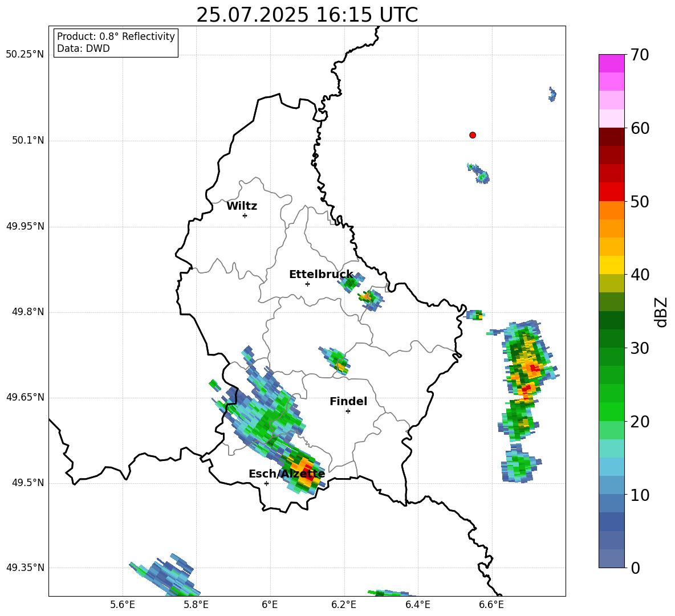
Task: Click the colorbar label '40'
Action: tap(640, 275)
